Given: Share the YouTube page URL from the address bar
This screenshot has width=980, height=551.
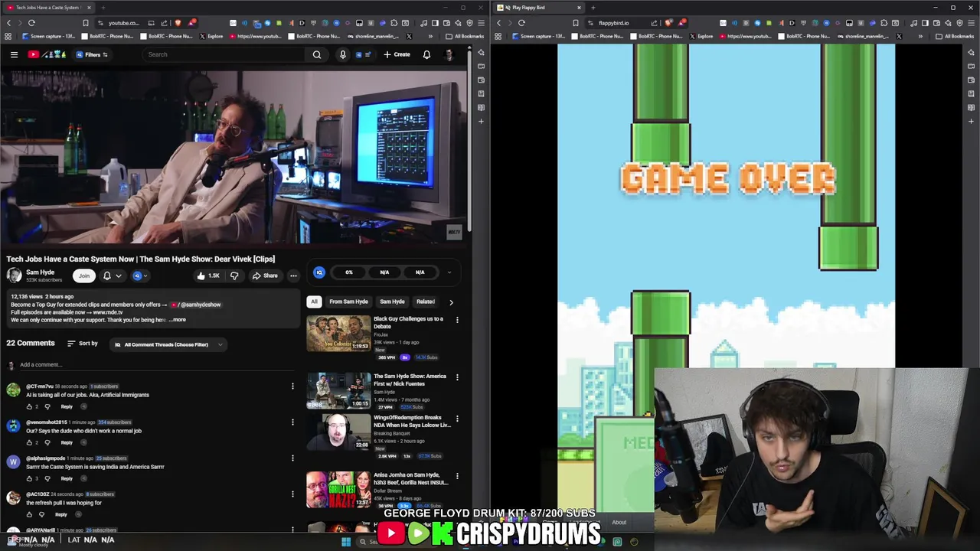Looking at the screenshot, I should [164, 23].
